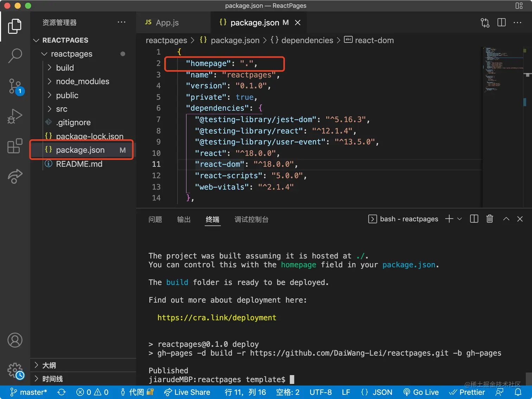This screenshot has height=399, width=532.
Task: Expand the 大纲 outline section
Action: [x=49, y=365]
